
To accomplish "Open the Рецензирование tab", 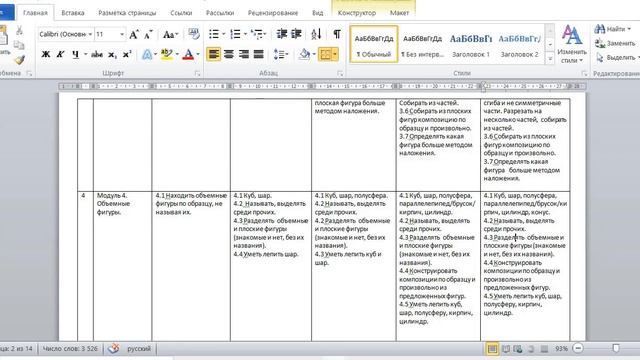I will tap(273, 13).
